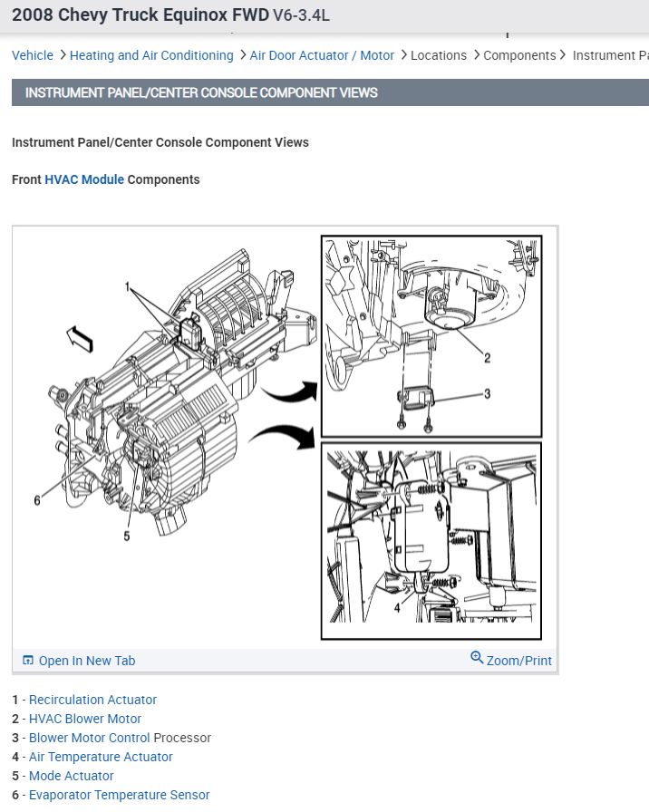Screen dimensions: 649x812
Task: Select the Components breadcrumb item
Action: click(x=519, y=55)
